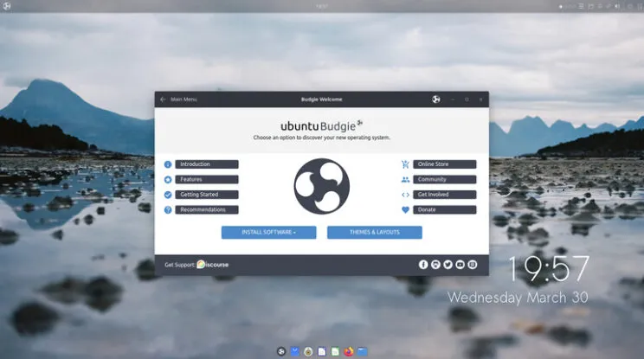Viewport: 644px width, 359px height.
Task: Click the question icon beside Recommendations
Action: [168, 209]
